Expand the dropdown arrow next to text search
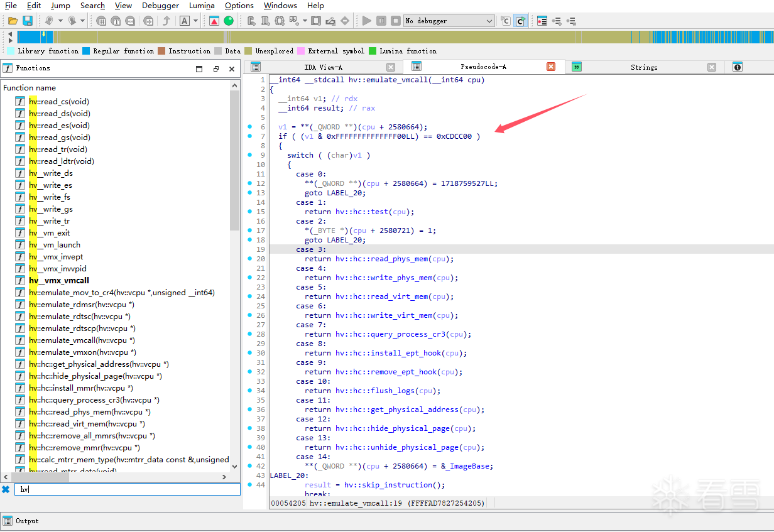The width and height of the screenshot is (774, 532). 195,21
